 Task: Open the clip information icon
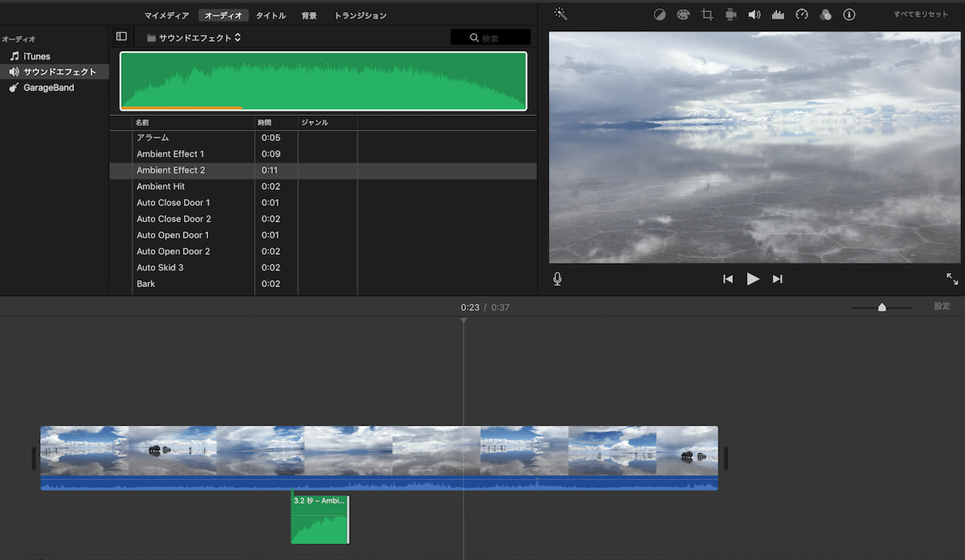click(x=850, y=14)
